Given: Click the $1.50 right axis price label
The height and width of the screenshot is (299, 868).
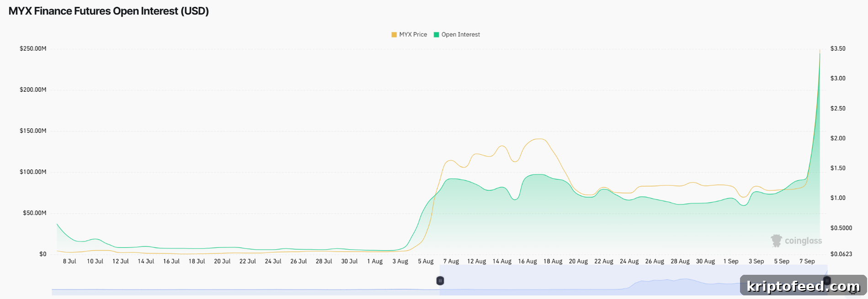Looking at the screenshot, I should 838,168.
